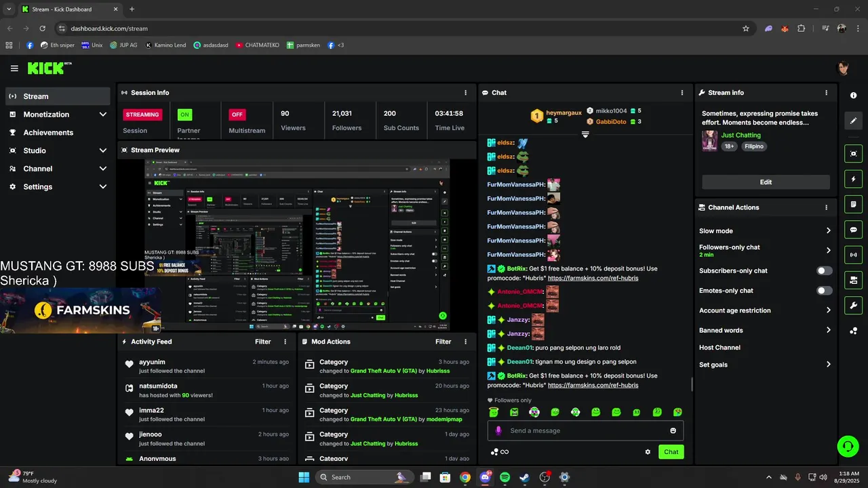Toggle the channel actions camera icon in the right sidebar
This screenshot has height=488, width=868.
tap(854, 280)
